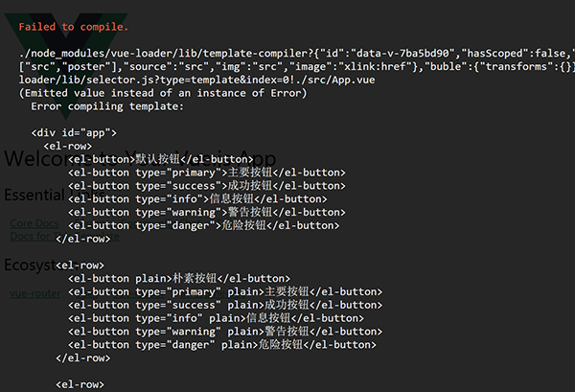Image resolution: width=575 pixels, height=392 pixels.
Task: Click the 'Ecosystem' heading
Action: point(29,265)
